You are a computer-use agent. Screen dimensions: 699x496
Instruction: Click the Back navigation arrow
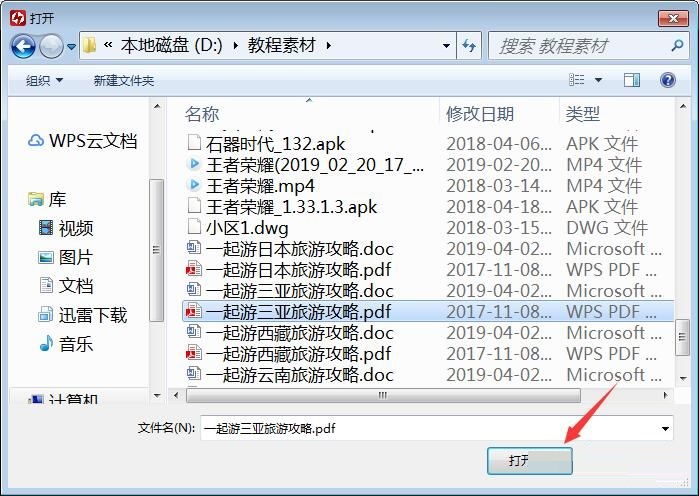[x=23, y=46]
